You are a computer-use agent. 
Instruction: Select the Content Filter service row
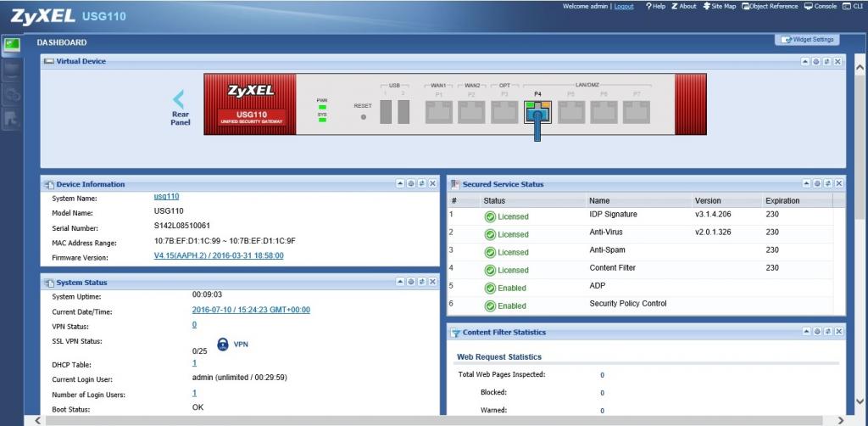(x=639, y=270)
